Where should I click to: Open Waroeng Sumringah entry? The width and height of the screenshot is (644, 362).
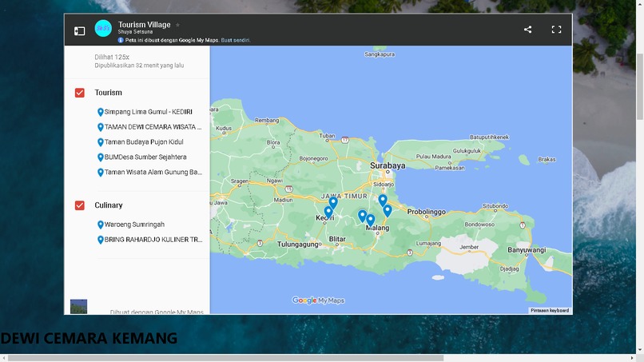pos(134,225)
